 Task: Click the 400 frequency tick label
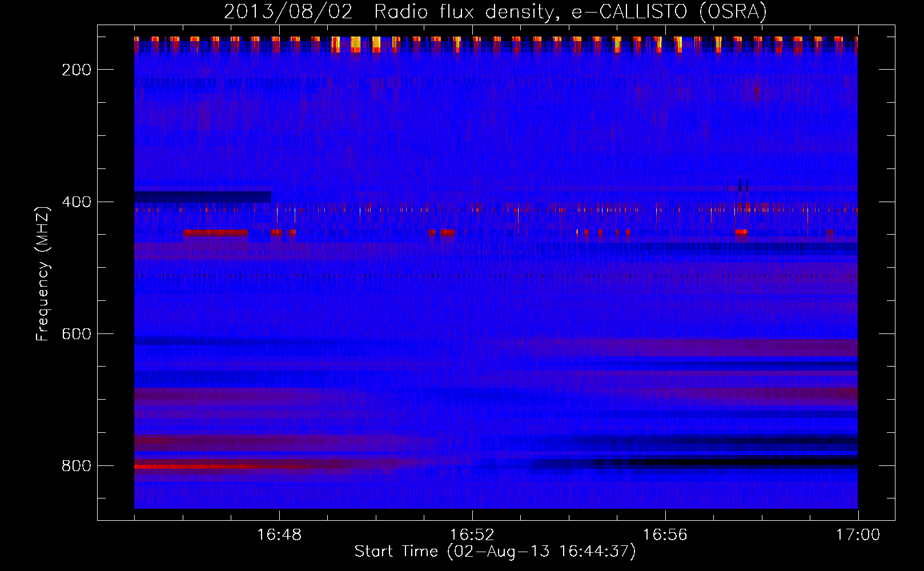pyautogui.click(x=77, y=202)
